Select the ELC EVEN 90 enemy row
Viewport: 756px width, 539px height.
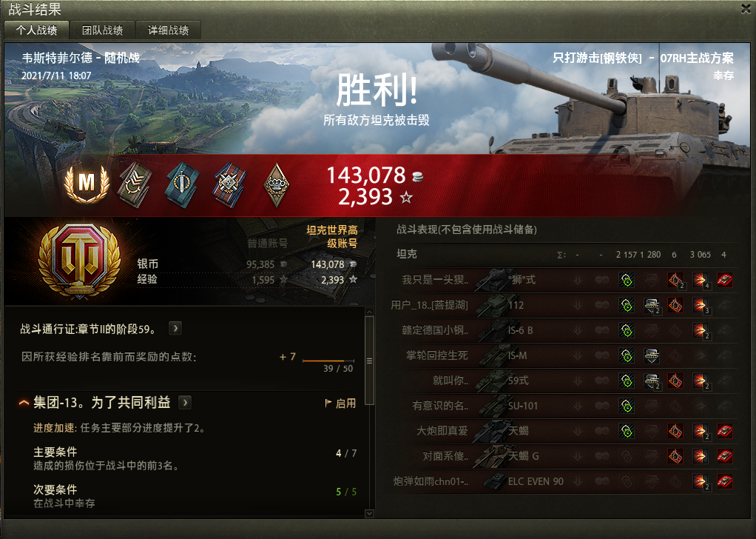point(564,481)
